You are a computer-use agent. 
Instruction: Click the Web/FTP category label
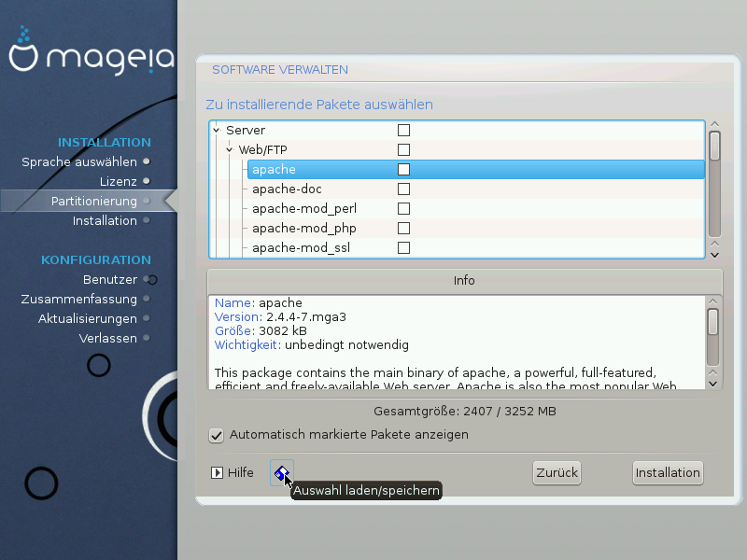tap(263, 149)
